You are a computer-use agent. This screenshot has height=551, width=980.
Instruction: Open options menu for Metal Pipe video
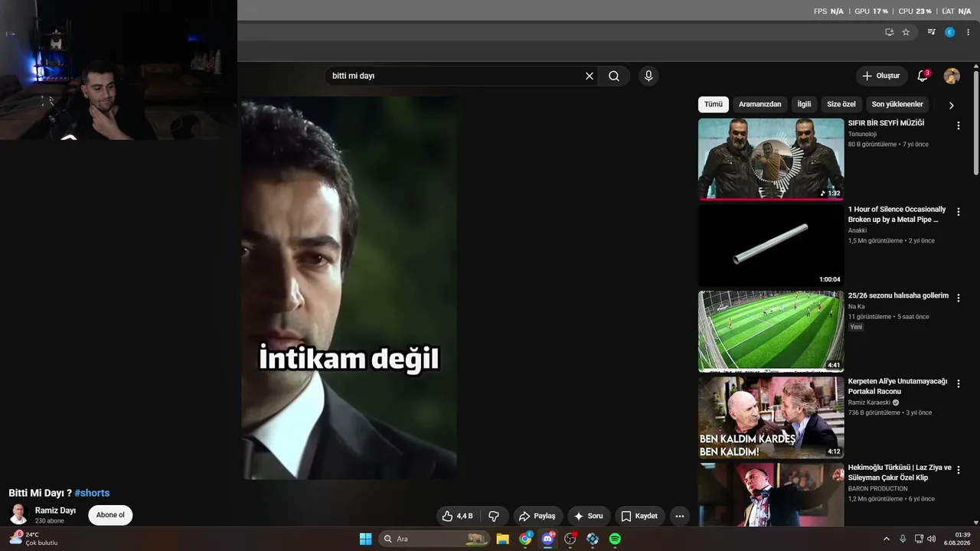pos(959,212)
